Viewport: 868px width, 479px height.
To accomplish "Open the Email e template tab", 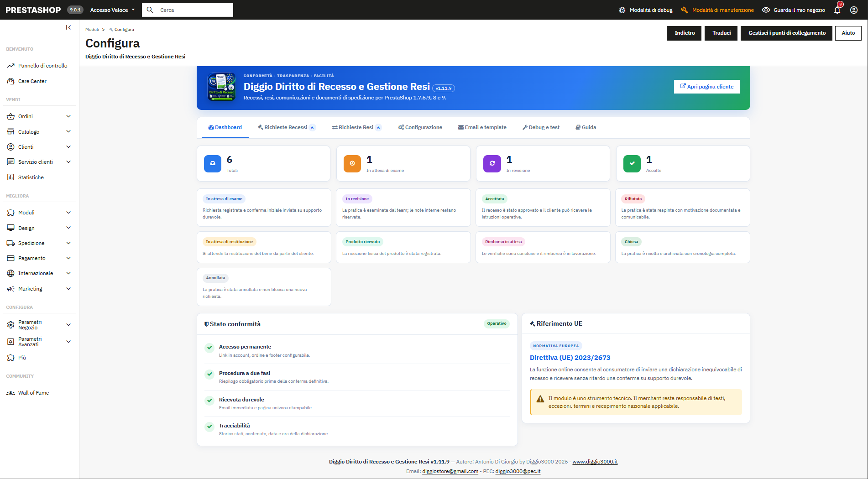I will click(482, 127).
